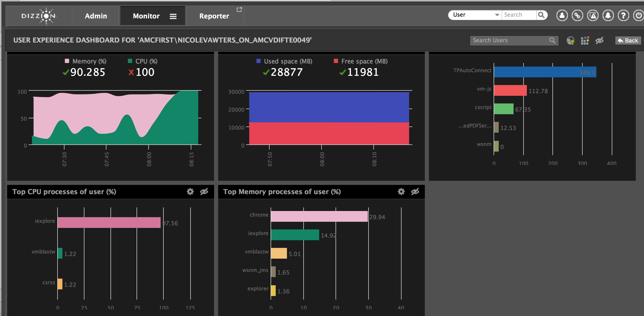This screenshot has height=316, width=644.
Task: Hide the Top CPU processes panel
Action: [204, 192]
